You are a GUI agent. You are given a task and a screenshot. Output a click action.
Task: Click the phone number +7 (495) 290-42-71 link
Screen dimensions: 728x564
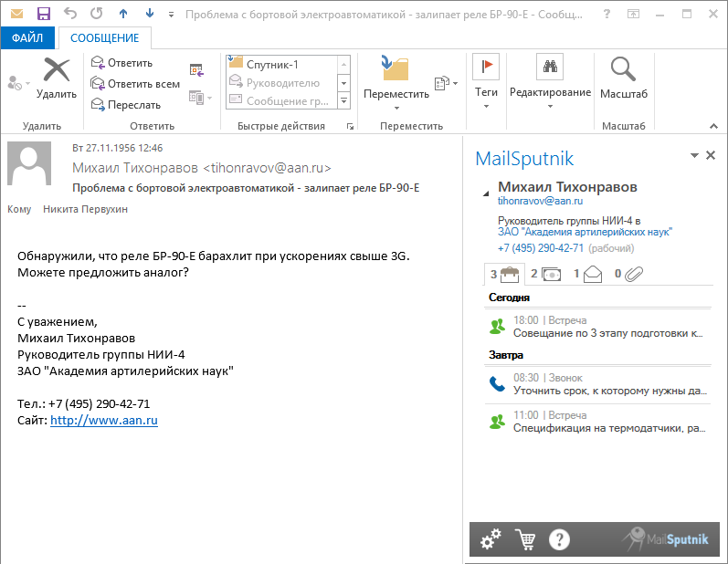point(541,248)
